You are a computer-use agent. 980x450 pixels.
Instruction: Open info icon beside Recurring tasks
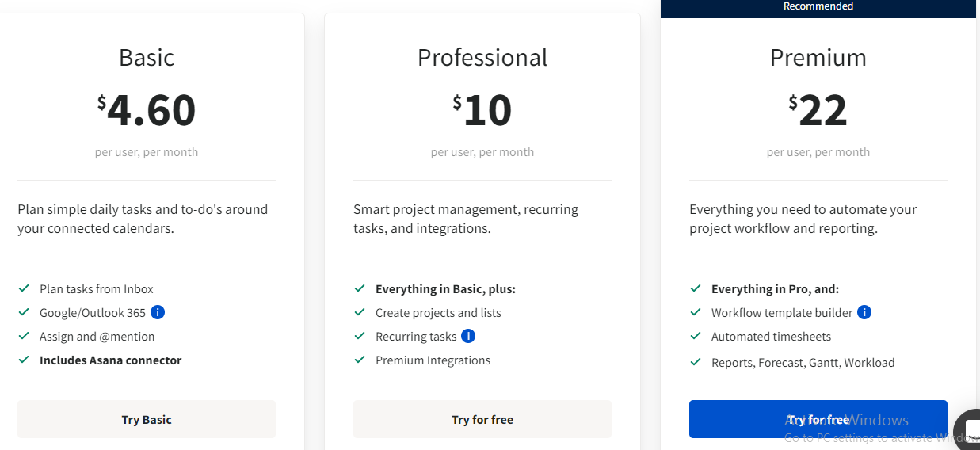468,336
